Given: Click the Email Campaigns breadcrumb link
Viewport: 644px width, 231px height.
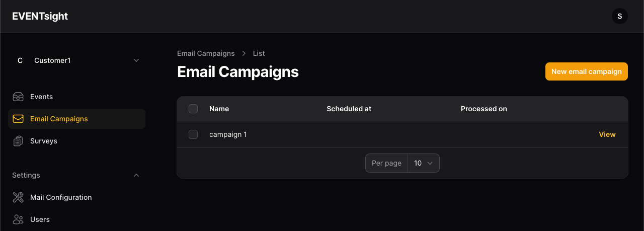Looking at the screenshot, I should click(x=206, y=53).
